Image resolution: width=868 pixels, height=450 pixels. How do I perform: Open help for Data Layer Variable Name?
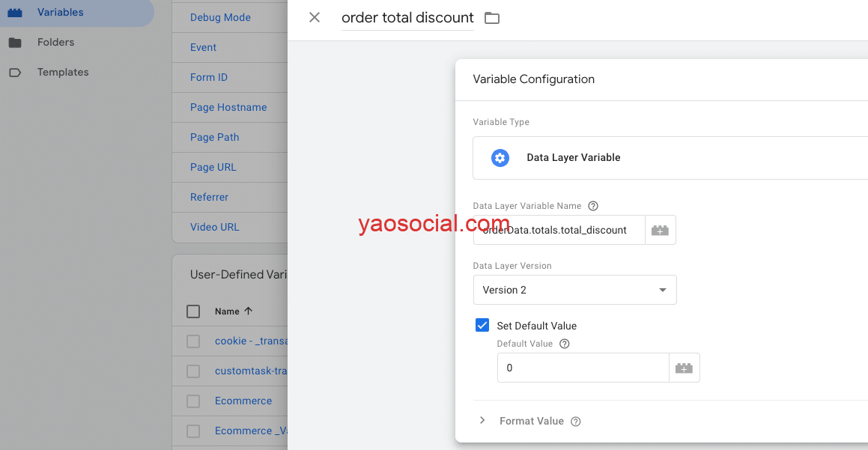pyautogui.click(x=593, y=206)
